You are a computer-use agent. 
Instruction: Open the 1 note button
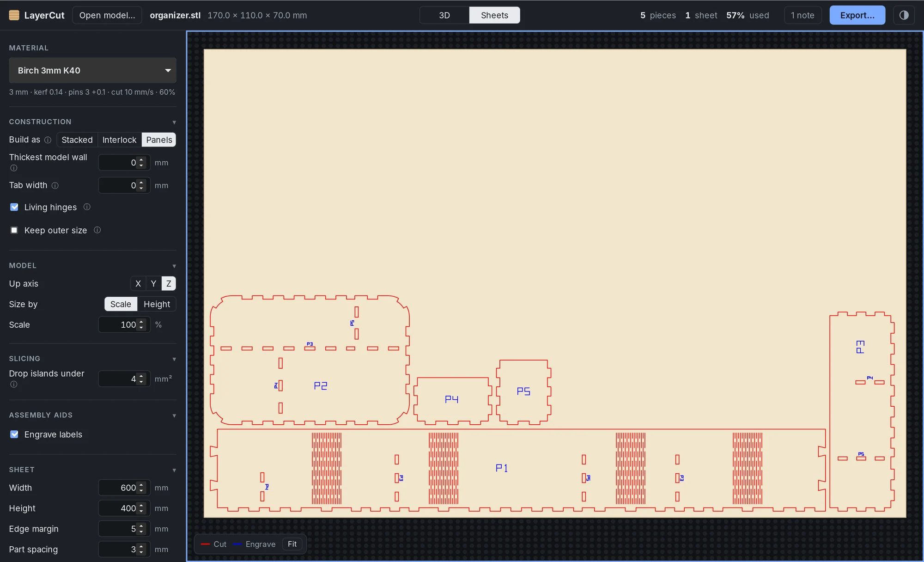[803, 15]
